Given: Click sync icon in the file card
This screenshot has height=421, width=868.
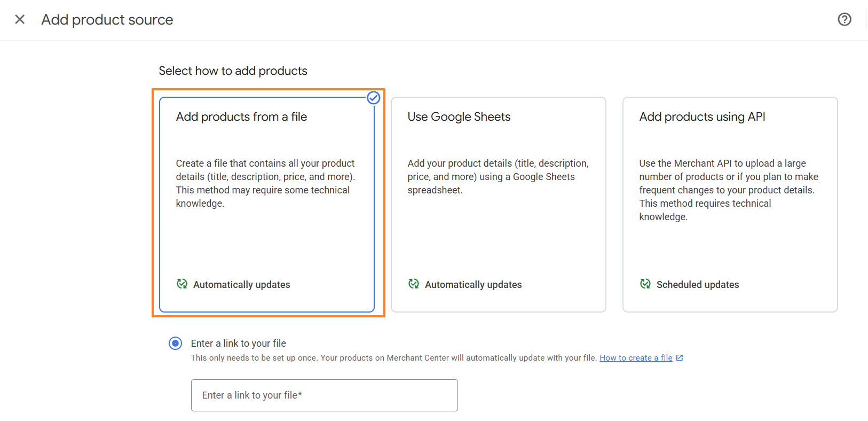Looking at the screenshot, I should (182, 284).
